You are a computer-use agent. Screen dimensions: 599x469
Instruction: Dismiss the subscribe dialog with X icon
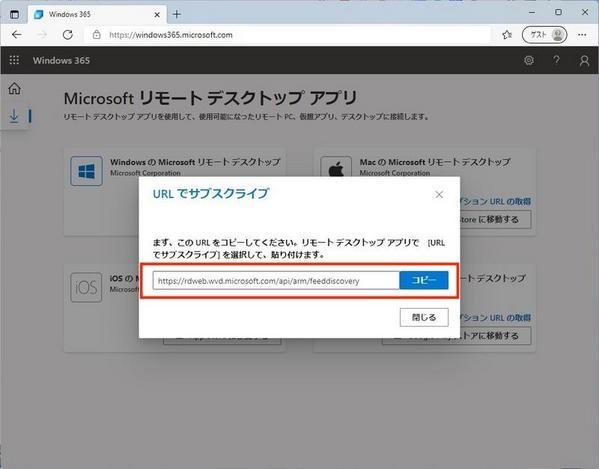tap(439, 194)
